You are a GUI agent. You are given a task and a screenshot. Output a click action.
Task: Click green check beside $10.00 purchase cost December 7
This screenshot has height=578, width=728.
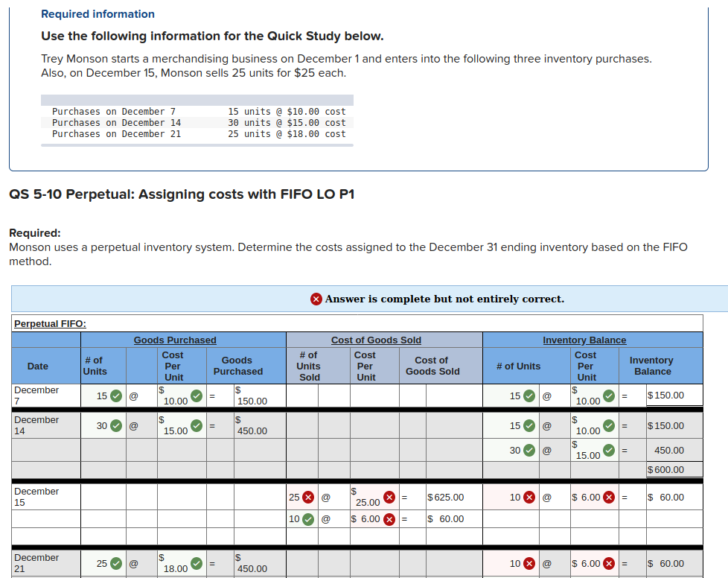197,396
